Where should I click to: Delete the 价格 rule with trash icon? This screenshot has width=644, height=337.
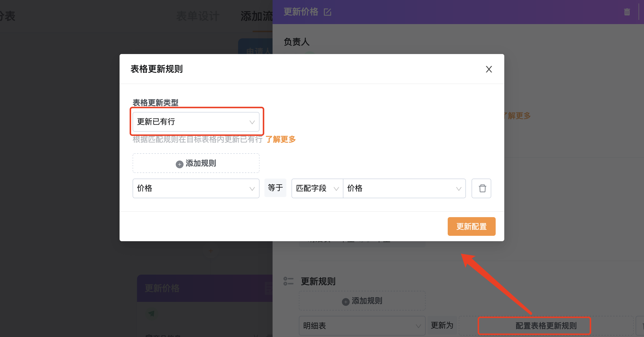(x=481, y=188)
